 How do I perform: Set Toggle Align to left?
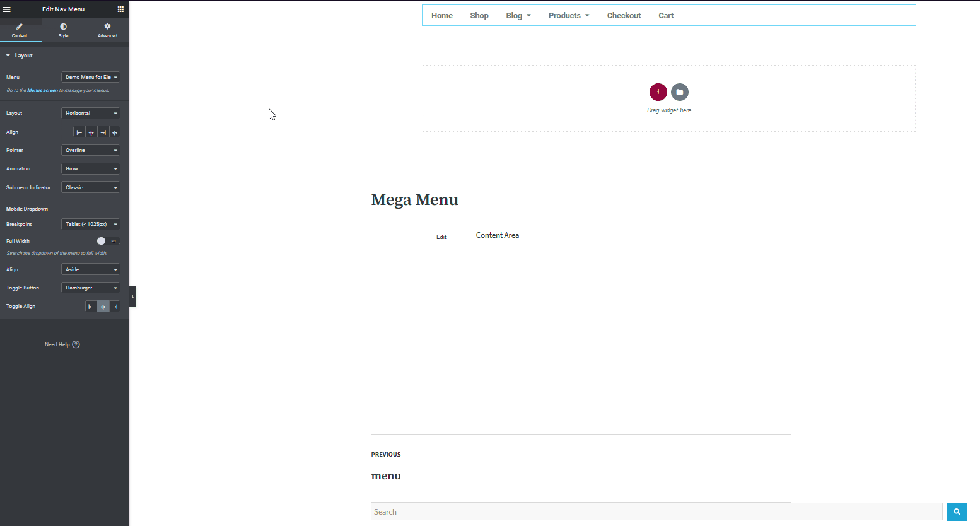(90, 306)
